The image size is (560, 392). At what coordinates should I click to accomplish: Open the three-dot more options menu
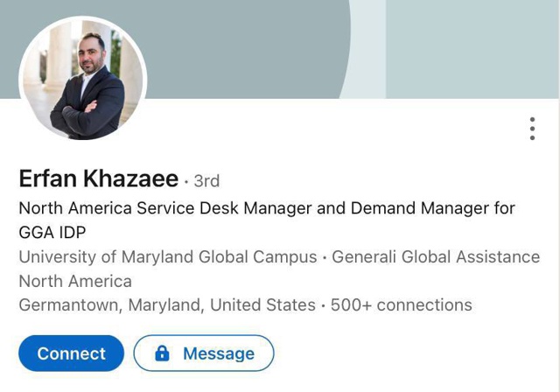pos(532,129)
